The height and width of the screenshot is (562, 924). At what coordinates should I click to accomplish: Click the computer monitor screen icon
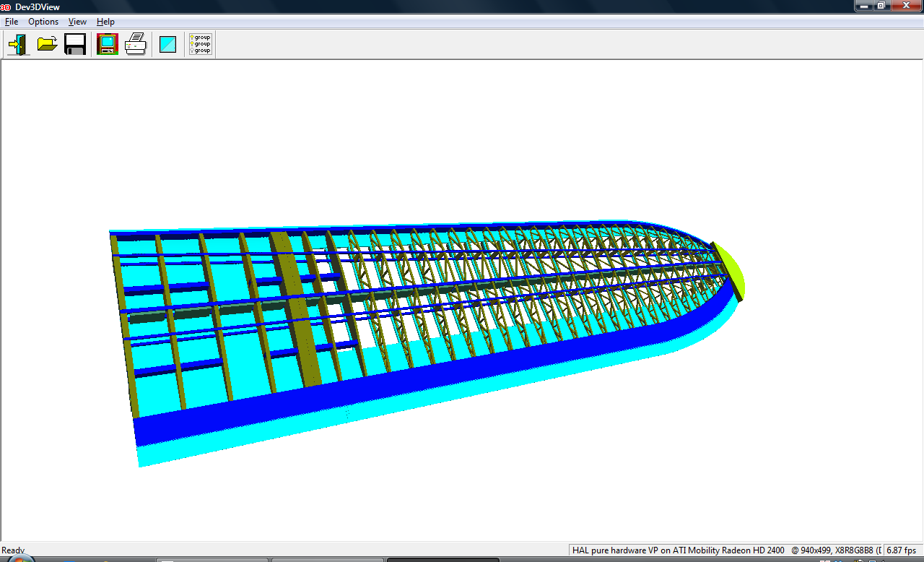[108, 44]
